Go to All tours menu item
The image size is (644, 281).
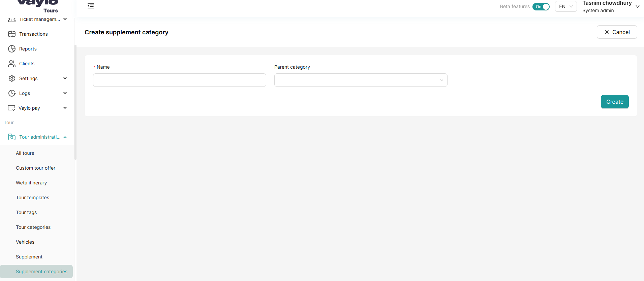click(x=25, y=153)
